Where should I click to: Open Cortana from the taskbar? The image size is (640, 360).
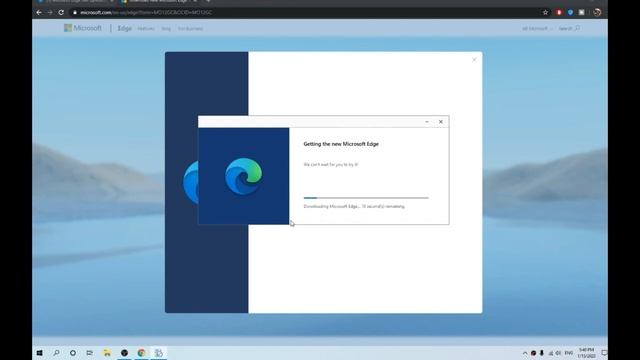[x=73, y=353]
